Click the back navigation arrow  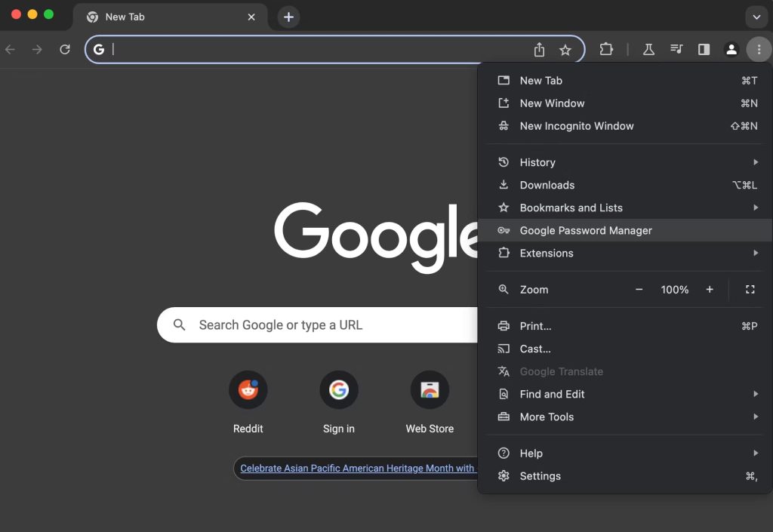point(11,48)
